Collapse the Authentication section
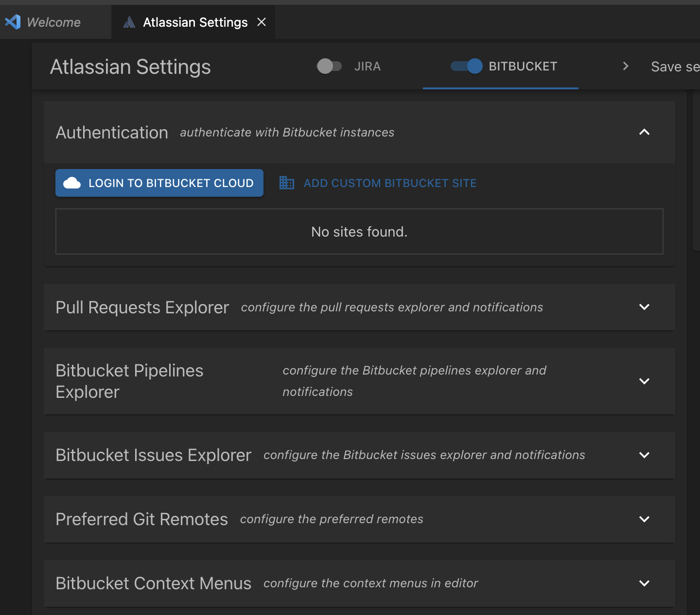700x615 pixels. click(644, 132)
